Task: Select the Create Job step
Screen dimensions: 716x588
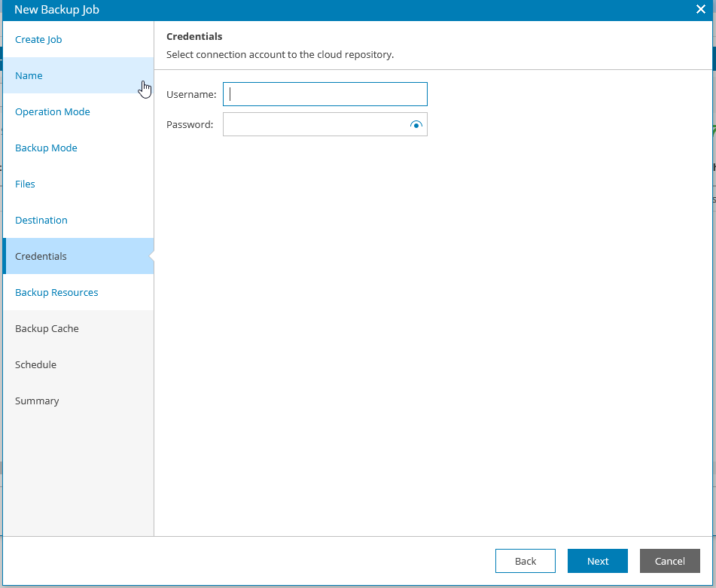Action: [38, 39]
